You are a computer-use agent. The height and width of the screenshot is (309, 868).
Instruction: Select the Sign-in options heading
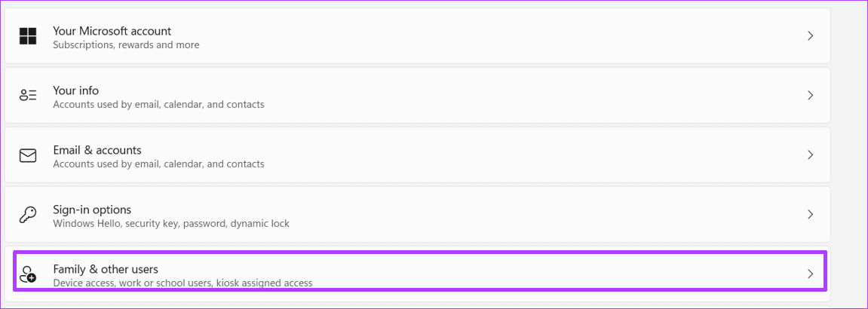tap(92, 210)
